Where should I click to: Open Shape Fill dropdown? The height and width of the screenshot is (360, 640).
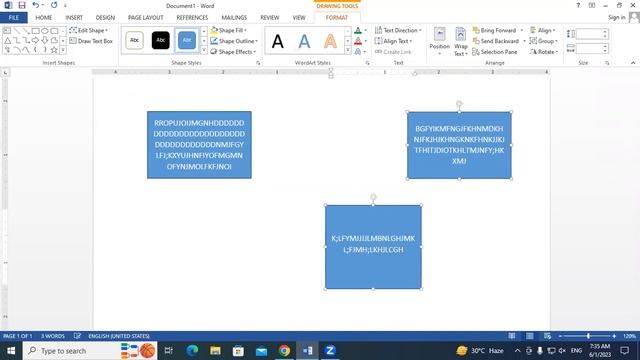229,30
